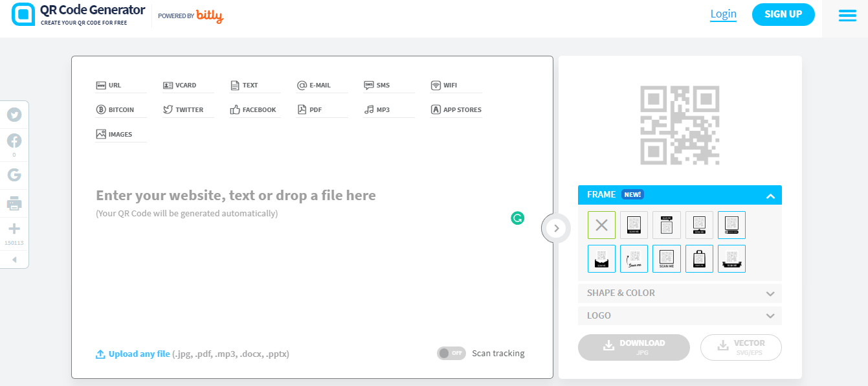The height and width of the screenshot is (386, 868).
Task: Expand the LOGO section
Action: [680, 315]
